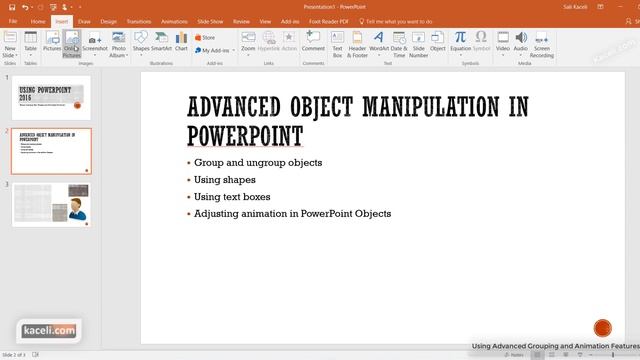640x360 pixels.
Task: Select slide 3 thumbnail with clip art
Action: [x=51, y=204]
